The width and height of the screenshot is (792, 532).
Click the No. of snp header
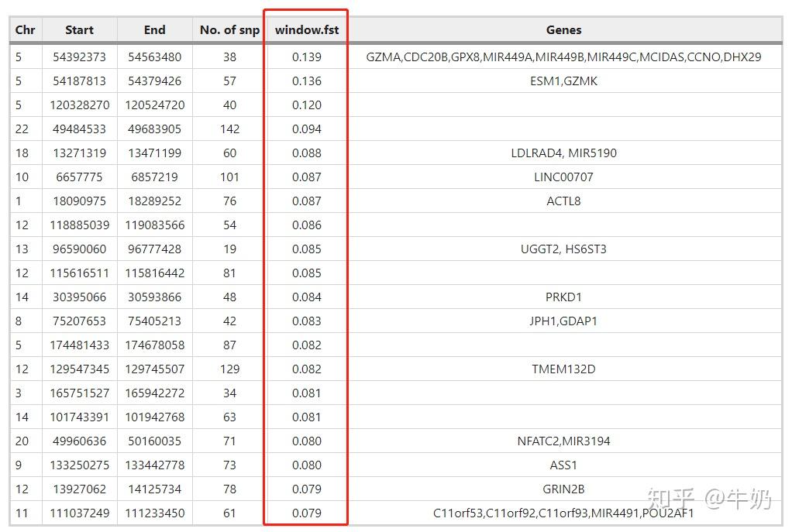point(229,30)
